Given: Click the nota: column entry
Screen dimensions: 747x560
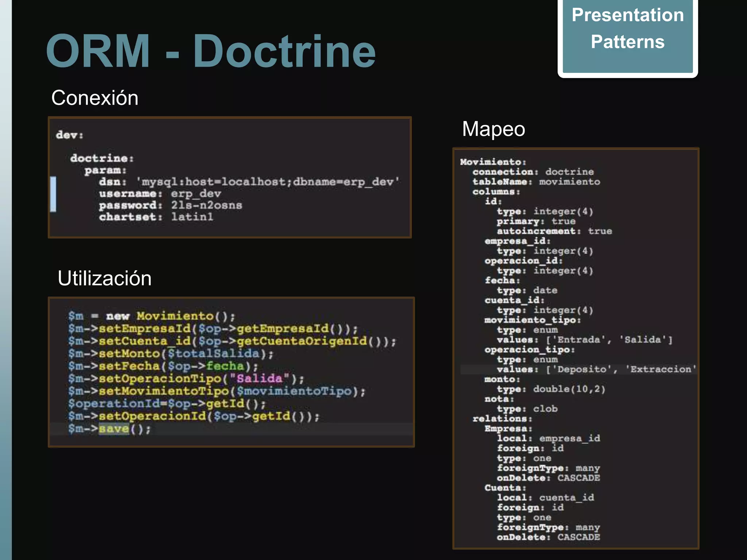Looking at the screenshot, I should pyautogui.click(x=499, y=399).
